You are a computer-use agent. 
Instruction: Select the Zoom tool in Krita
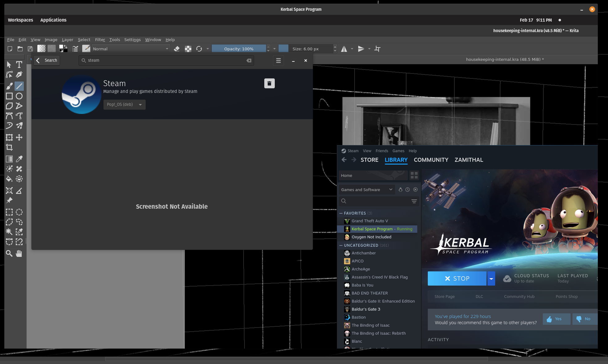click(x=9, y=253)
